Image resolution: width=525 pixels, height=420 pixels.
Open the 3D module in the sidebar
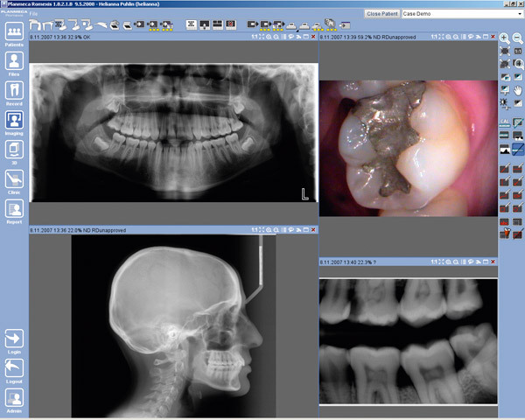click(14, 149)
